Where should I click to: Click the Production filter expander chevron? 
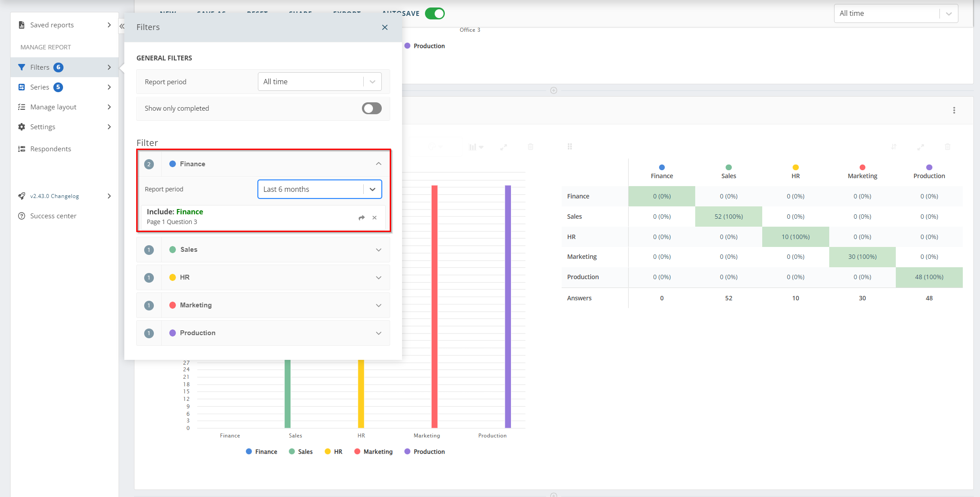click(x=379, y=333)
